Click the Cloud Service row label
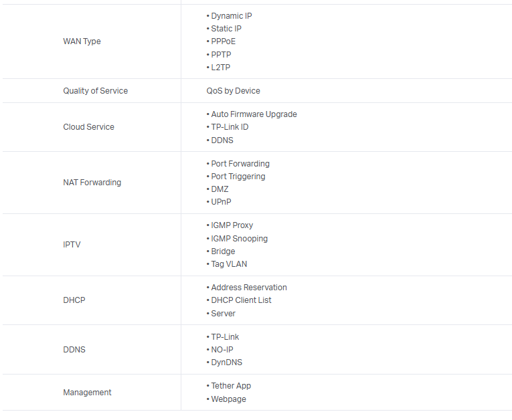Screen dimensions: 512x420 (88, 127)
